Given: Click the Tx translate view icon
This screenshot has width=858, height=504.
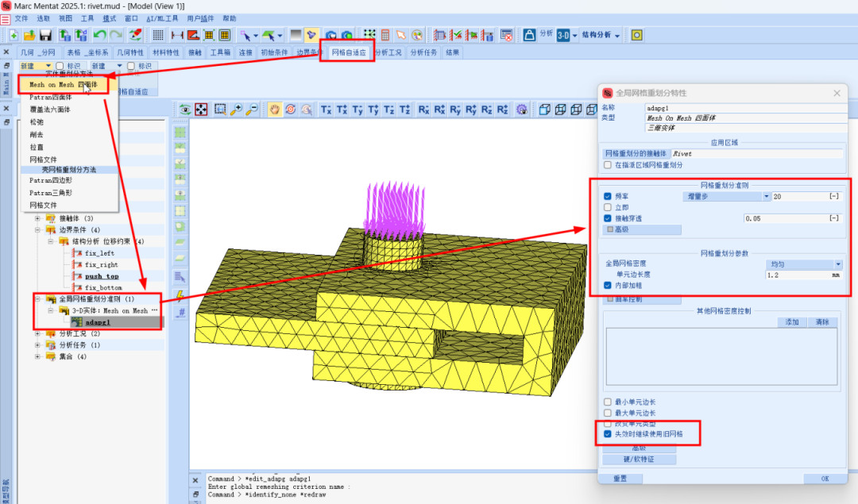Looking at the screenshot, I should pyautogui.click(x=326, y=110).
